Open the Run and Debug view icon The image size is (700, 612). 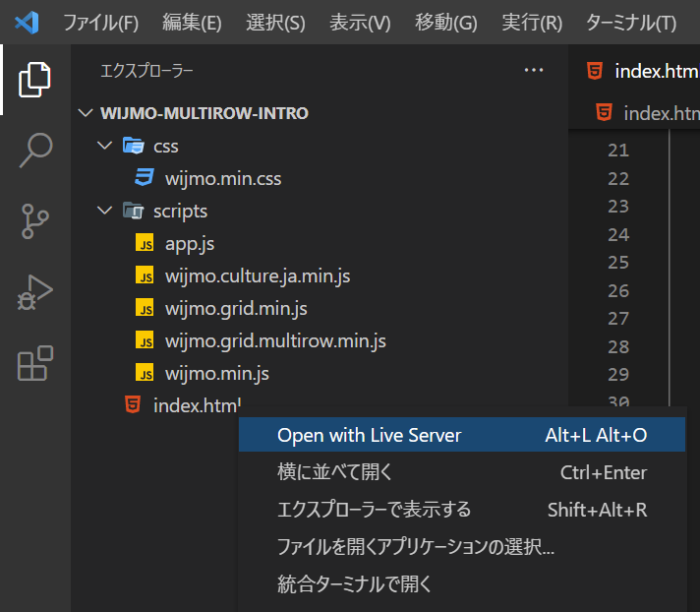[34, 292]
